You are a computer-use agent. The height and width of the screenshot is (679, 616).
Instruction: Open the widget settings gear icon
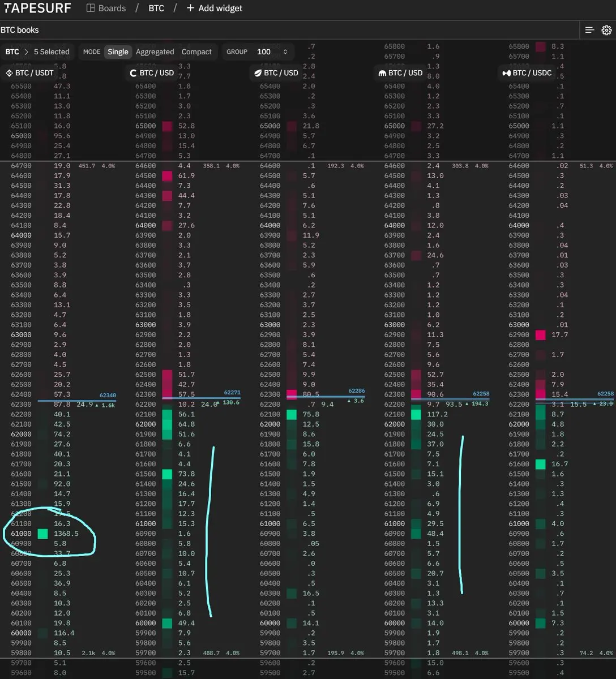click(x=606, y=30)
